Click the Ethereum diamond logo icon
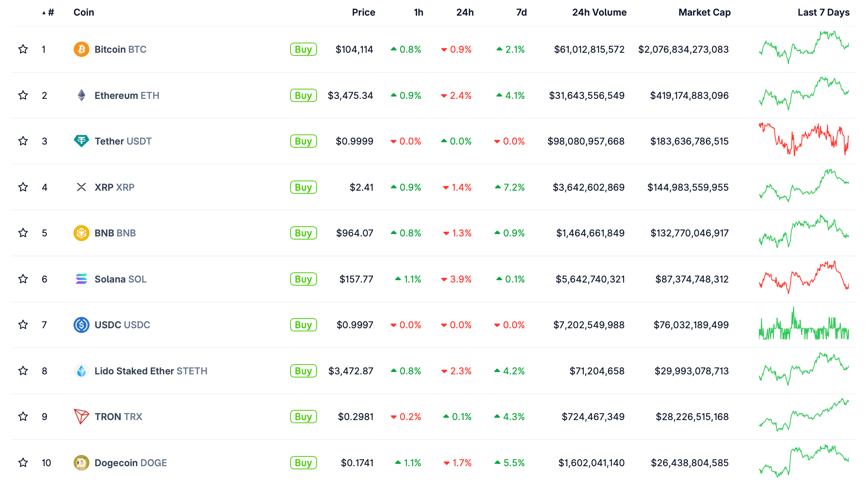 [x=81, y=95]
